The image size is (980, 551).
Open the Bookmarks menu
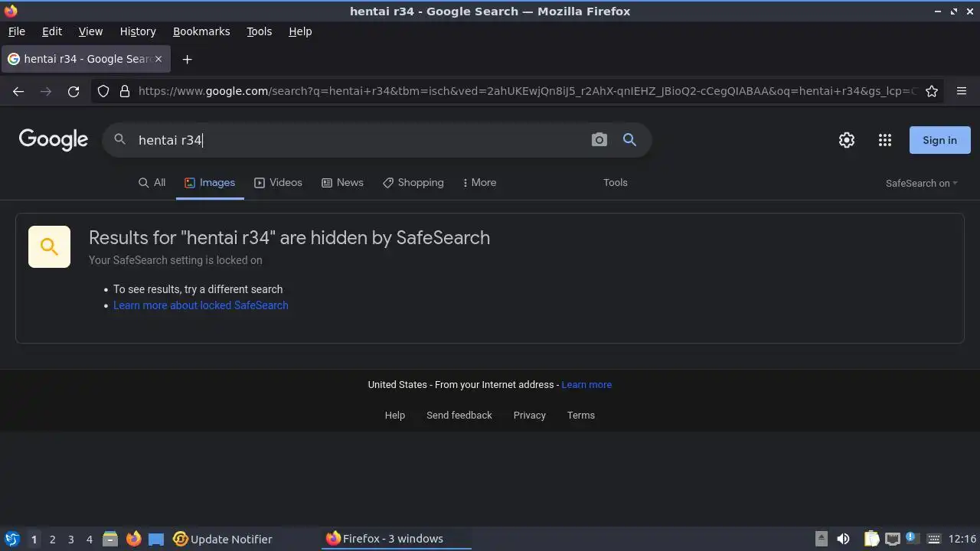[x=201, y=31]
